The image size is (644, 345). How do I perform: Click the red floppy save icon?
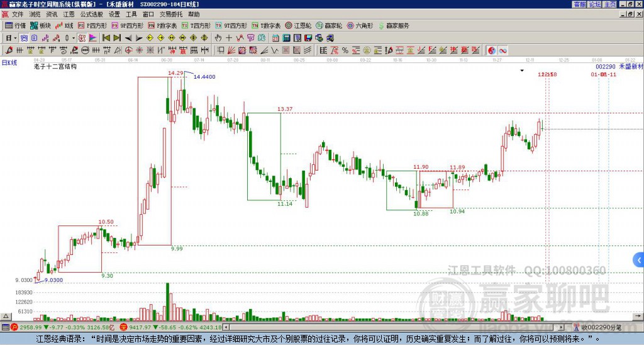coord(308,38)
